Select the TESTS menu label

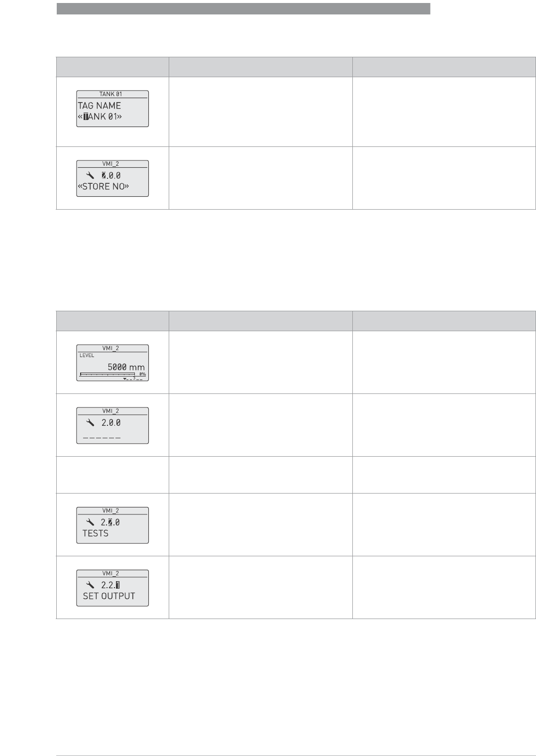[x=96, y=533]
